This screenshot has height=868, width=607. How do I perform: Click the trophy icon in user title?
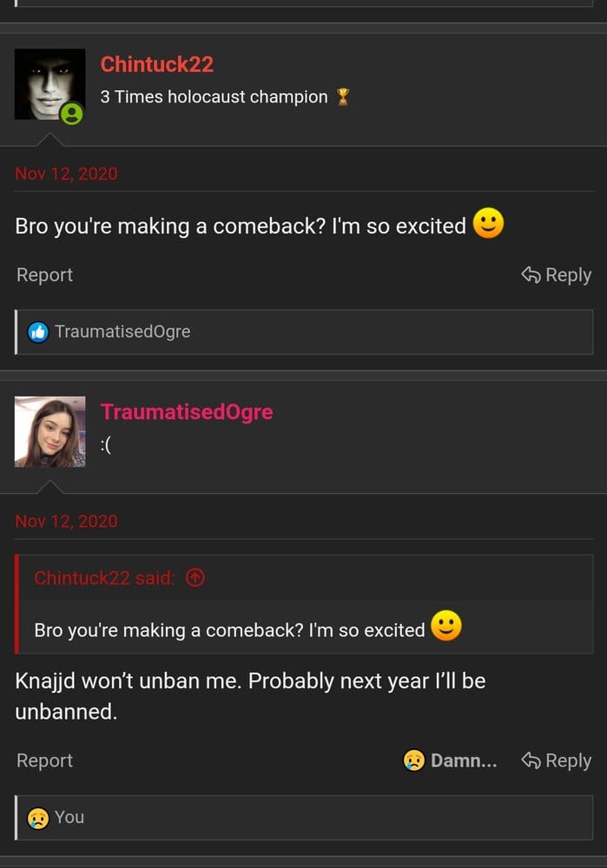343,97
